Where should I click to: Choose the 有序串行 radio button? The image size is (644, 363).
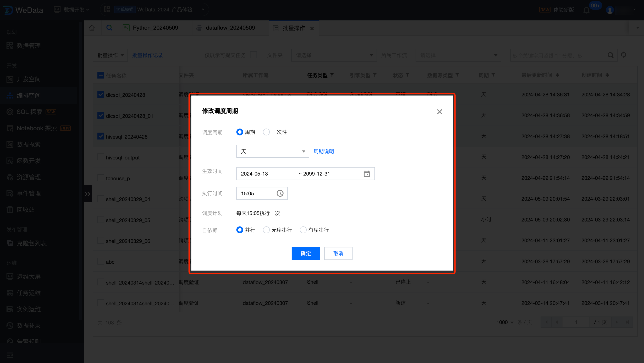(x=303, y=230)
